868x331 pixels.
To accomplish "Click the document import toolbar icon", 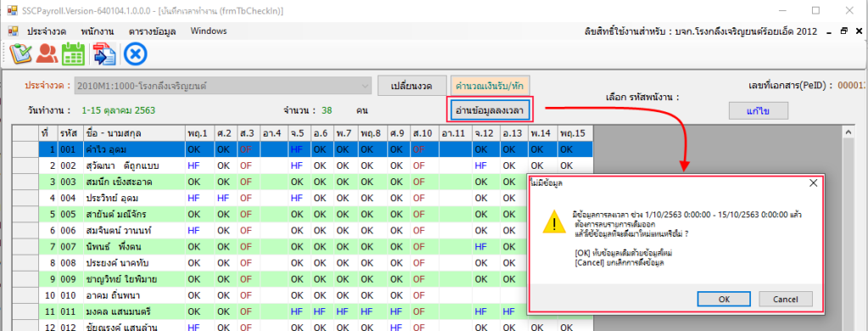I will click(103, 54).
